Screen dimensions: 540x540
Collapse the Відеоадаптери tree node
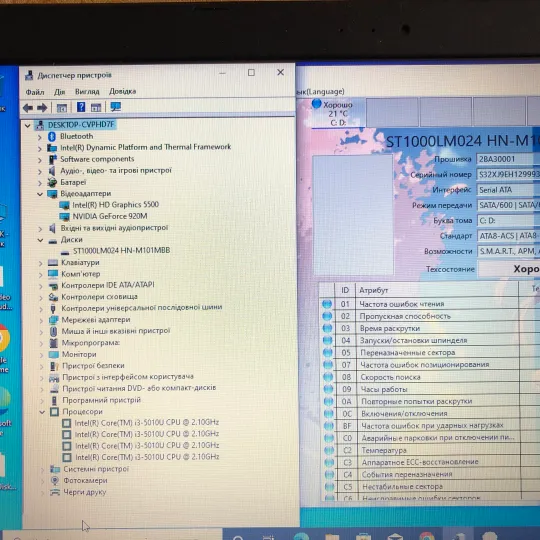(40, 194)
